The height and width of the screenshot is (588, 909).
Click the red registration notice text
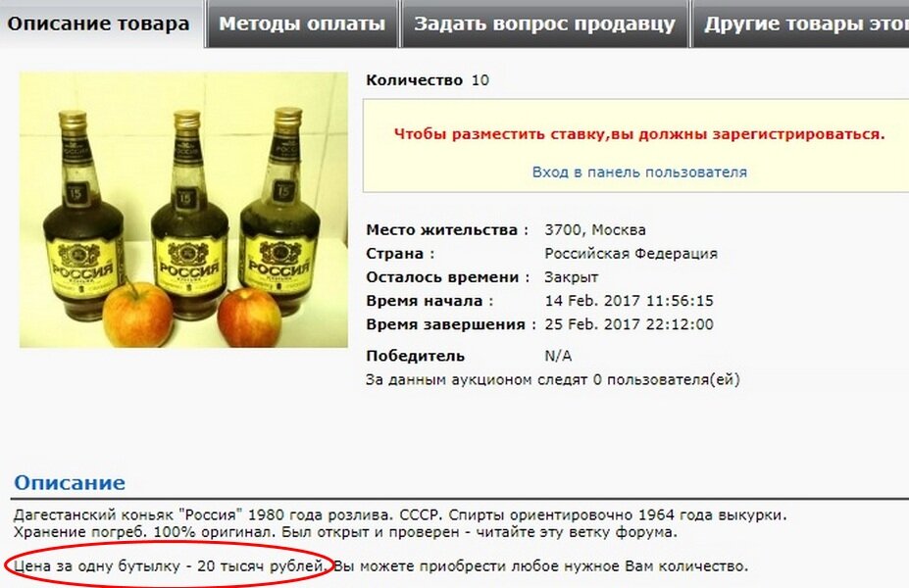639,134
